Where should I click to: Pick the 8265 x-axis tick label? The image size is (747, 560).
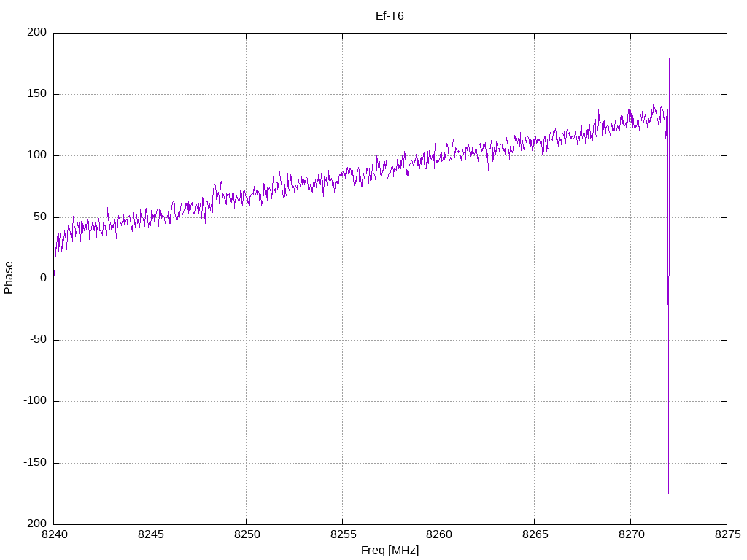[534, 536]
